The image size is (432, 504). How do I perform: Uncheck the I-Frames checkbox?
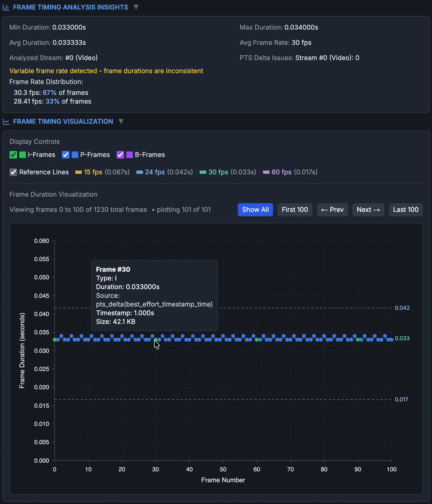point(13,155)
